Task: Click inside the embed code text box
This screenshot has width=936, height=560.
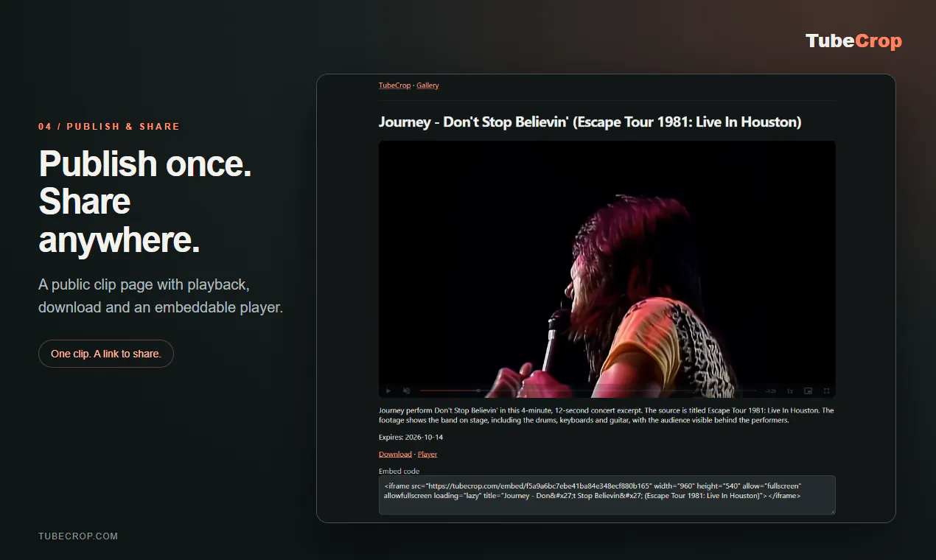Action: (x=607, y=495)
